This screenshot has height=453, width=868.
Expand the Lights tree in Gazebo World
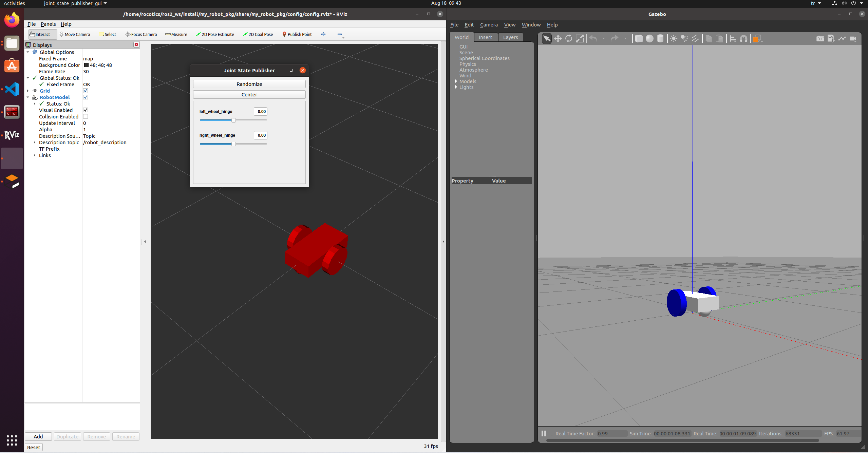456,87
